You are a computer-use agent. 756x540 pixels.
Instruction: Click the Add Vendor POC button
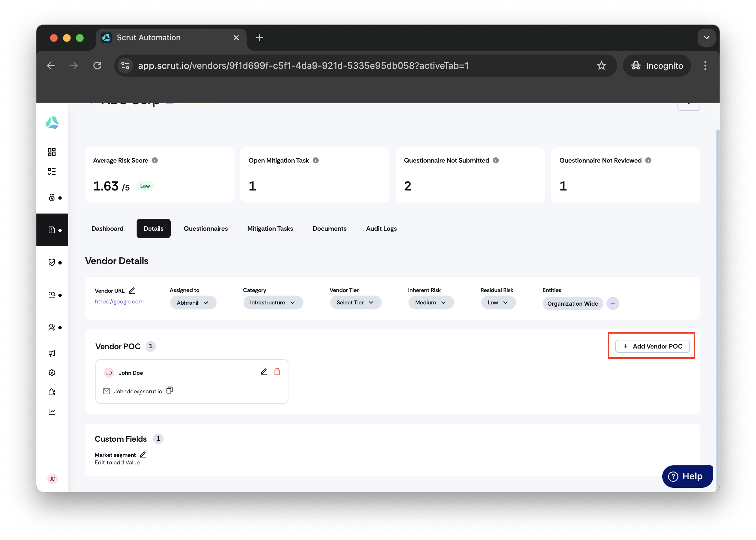(652, 346)
